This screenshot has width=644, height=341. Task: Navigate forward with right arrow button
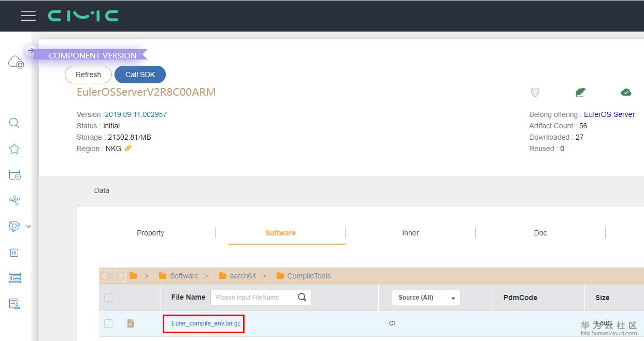pos(120,276)
